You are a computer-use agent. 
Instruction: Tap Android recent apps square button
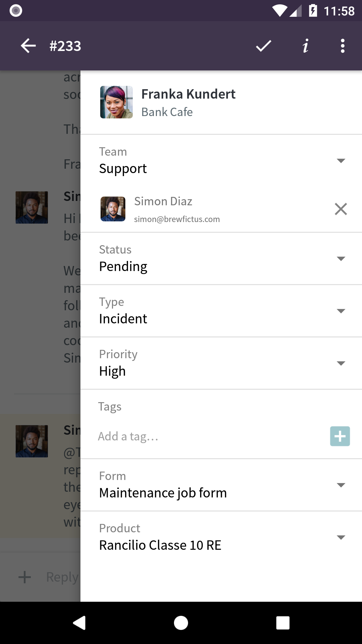click(x=283, y=623)
